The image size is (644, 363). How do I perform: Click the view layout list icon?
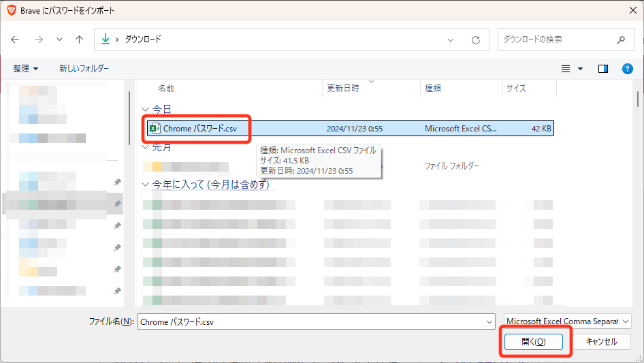point(566,69)
